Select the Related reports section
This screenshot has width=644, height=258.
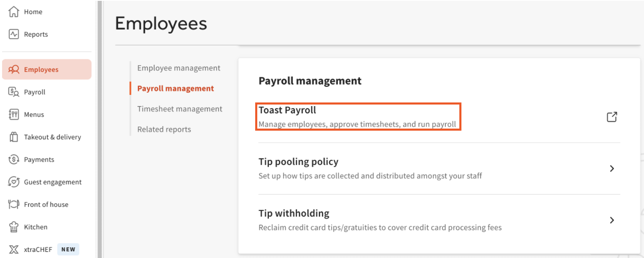[x=164, y=129]
